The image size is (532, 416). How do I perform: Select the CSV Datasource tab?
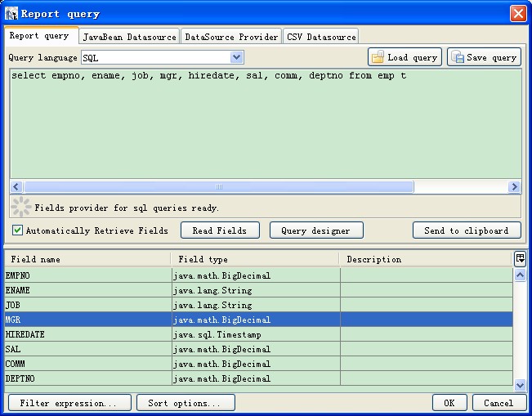pos(321,37)
